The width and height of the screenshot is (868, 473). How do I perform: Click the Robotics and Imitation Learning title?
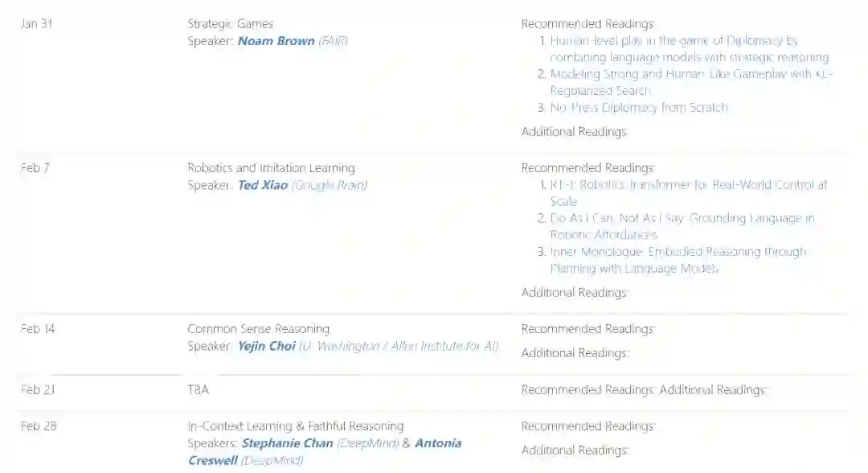point(271,169)
